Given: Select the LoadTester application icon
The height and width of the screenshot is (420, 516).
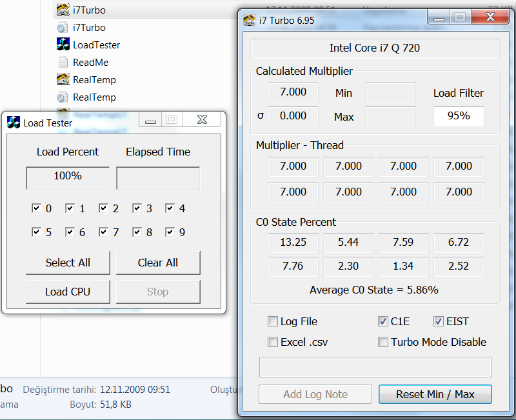Looking at the screenshot, I should [63, 44].
